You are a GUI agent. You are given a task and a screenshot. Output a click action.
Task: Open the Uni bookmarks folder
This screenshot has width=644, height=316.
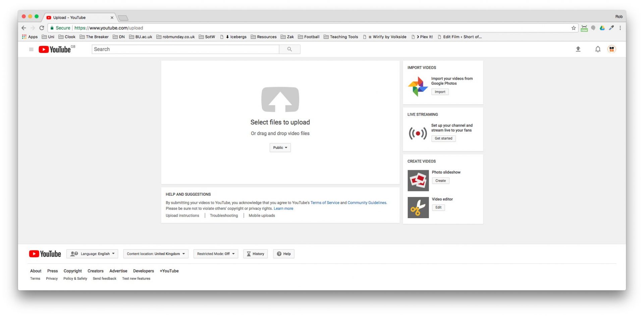(x=48, y=37)
